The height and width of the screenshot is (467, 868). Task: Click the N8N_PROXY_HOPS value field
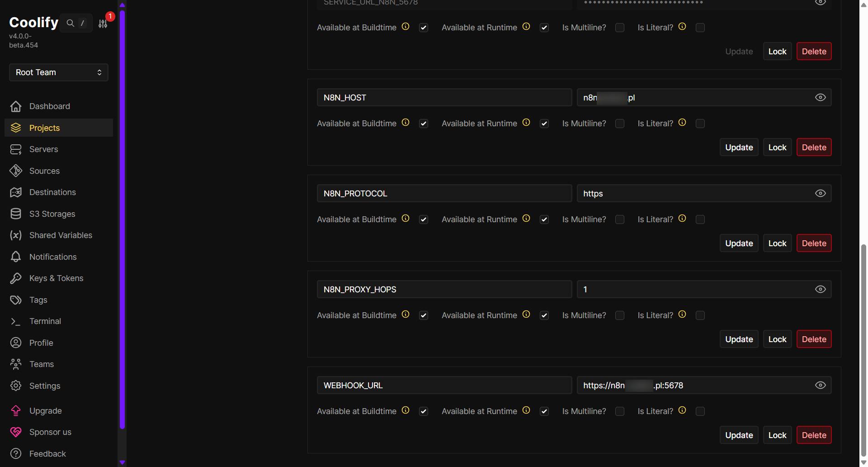pyautogui.click(x=704, y=290)
